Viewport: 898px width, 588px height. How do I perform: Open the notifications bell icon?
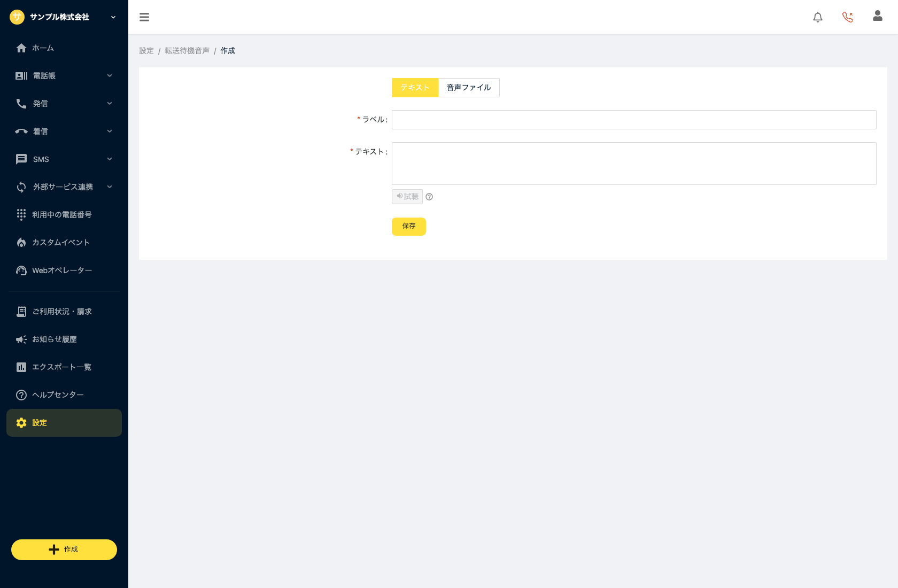[x=818, y=17]
